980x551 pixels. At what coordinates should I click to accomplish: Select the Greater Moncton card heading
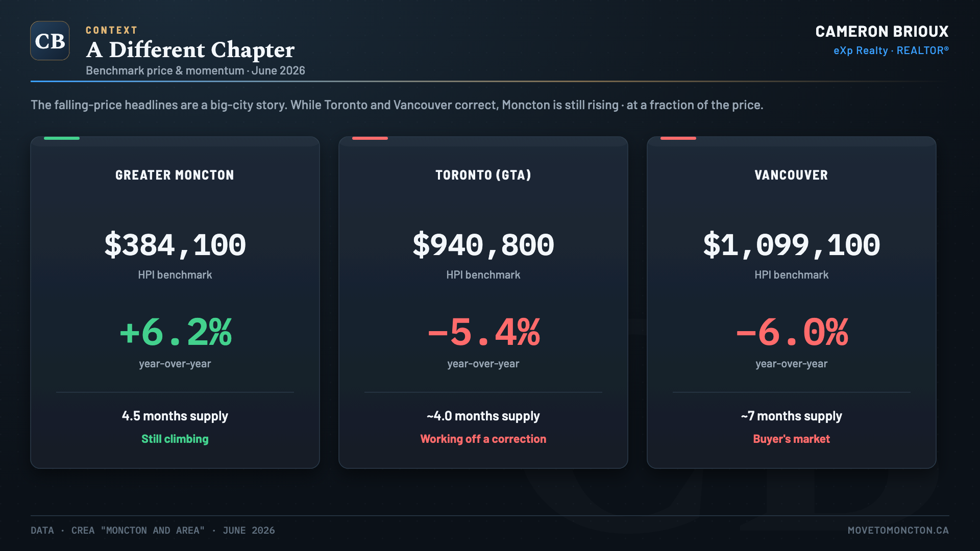(x=175, y=175)
